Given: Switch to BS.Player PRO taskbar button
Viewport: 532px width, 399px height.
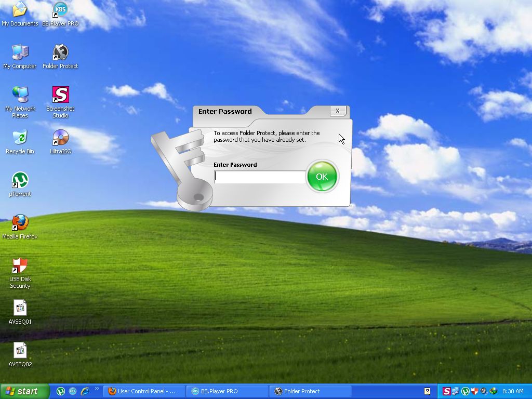Looking at the screenshot, I should pyautogui.click(x=228, y=391).
